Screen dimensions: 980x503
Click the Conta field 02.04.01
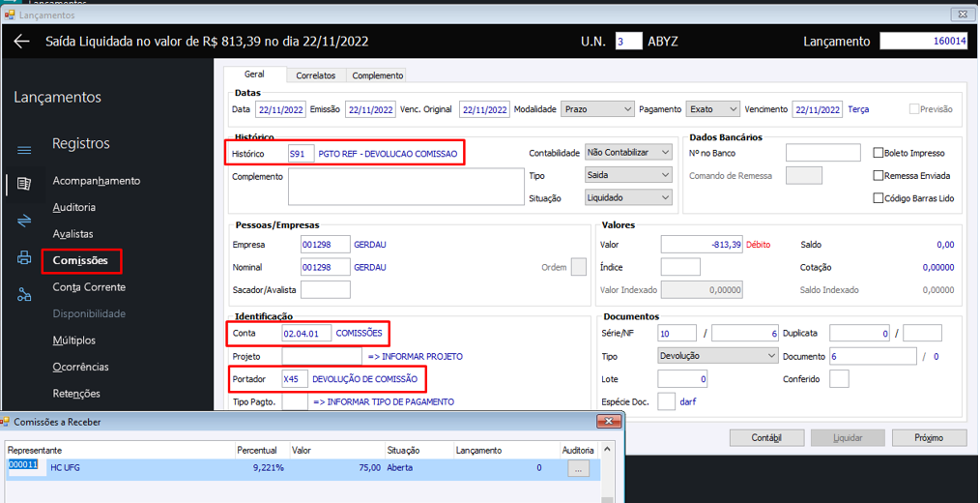(306, 334)
